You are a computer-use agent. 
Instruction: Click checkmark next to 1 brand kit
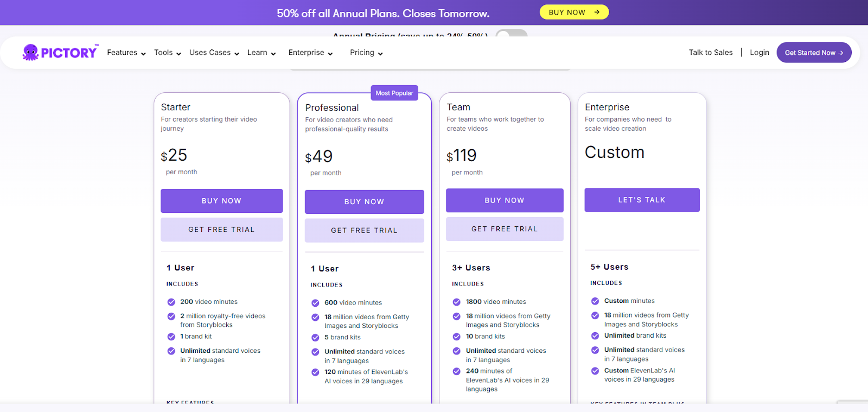coord(171,337)
